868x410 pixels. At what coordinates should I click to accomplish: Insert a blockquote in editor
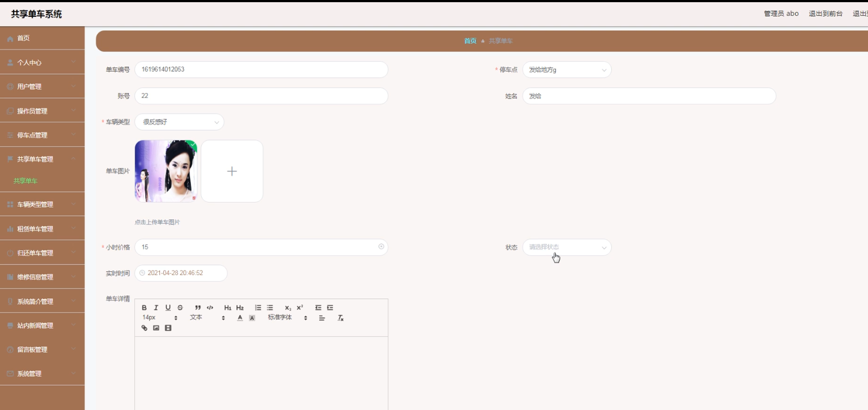click(198, 308)
